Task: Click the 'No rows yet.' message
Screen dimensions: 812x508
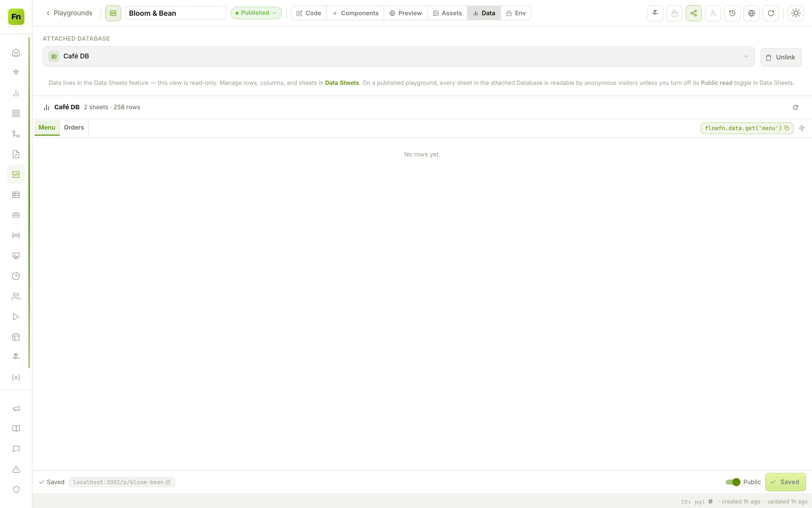Action: [422, 154]
